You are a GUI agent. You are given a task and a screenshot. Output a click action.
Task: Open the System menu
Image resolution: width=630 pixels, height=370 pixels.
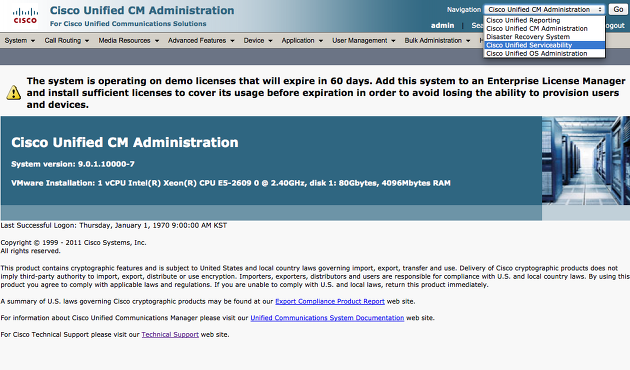[20, 41]
